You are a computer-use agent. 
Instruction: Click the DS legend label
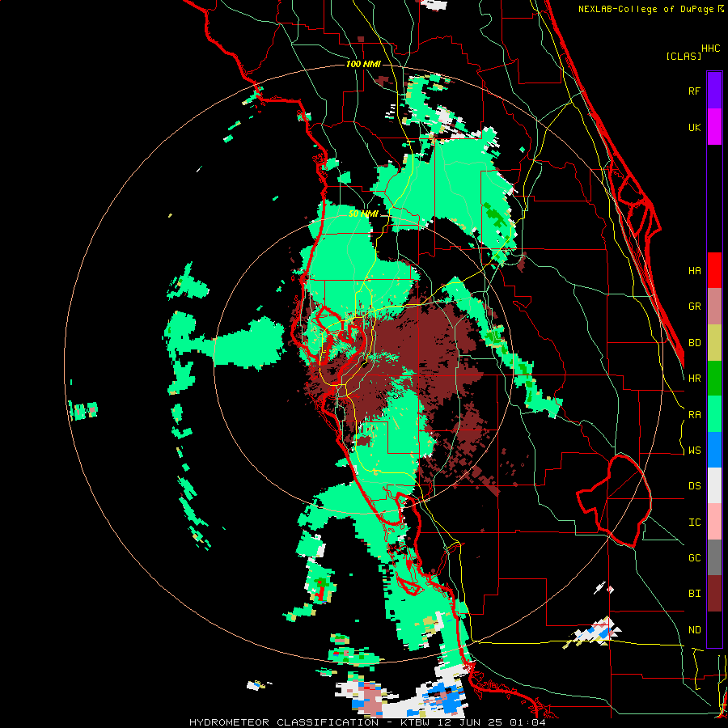point(694,486)
